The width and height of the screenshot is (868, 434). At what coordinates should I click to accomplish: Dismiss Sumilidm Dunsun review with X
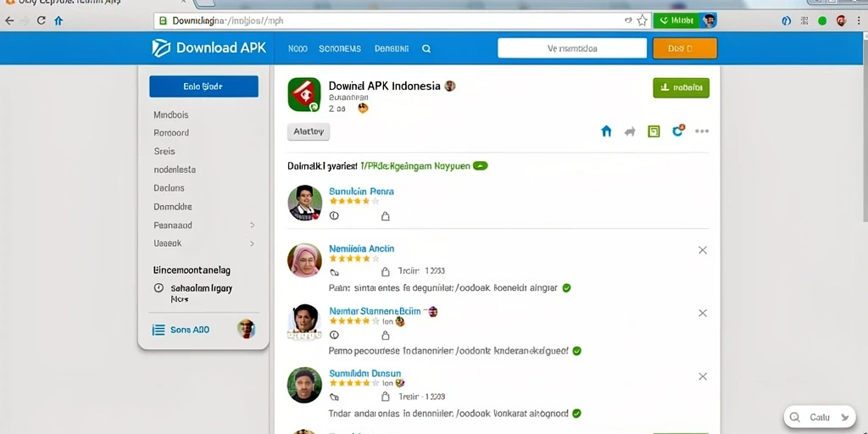pyautogui.click(x=703, y=376)
